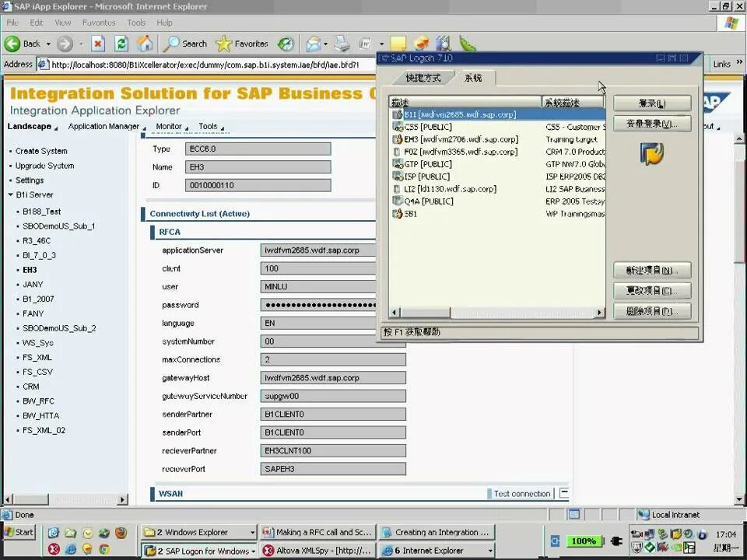
Task: Expand the Links toolbar chevron
Action: pos(739,62)
